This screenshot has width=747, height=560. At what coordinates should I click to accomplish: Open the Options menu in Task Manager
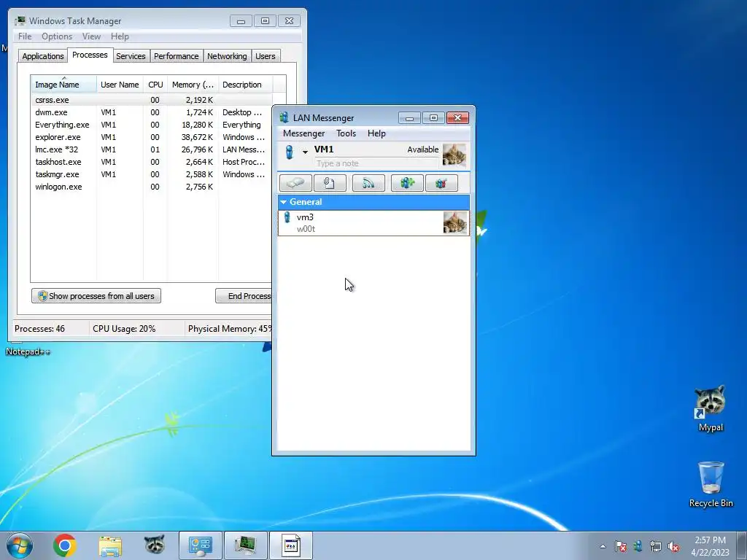click(x=57, y=36)
